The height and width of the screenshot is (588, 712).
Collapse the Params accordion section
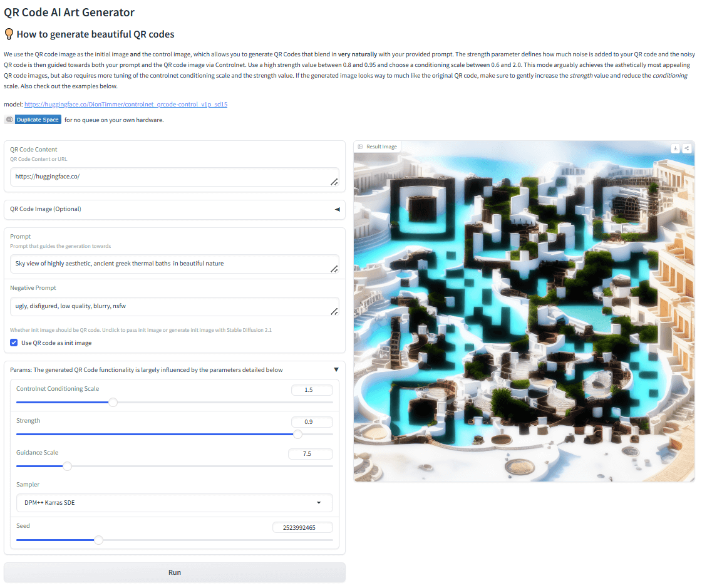tap(336, 369)
